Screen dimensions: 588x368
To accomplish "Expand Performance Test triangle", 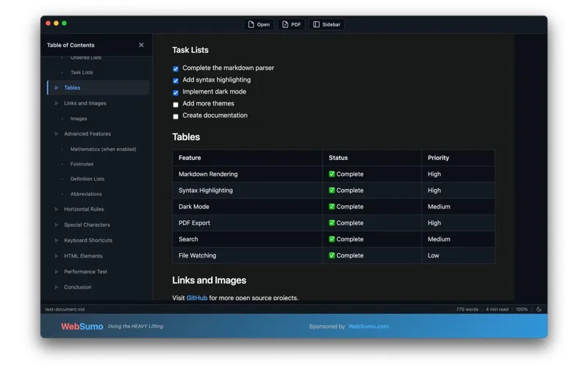I will (57, 272).
